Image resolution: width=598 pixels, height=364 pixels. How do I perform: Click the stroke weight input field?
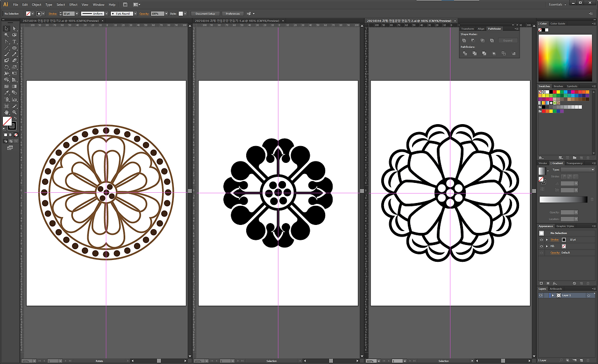(69, 14)
